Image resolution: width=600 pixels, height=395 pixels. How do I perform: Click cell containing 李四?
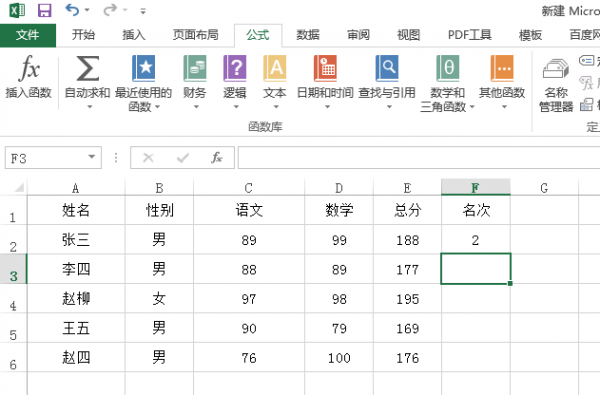tap(76, 269)
